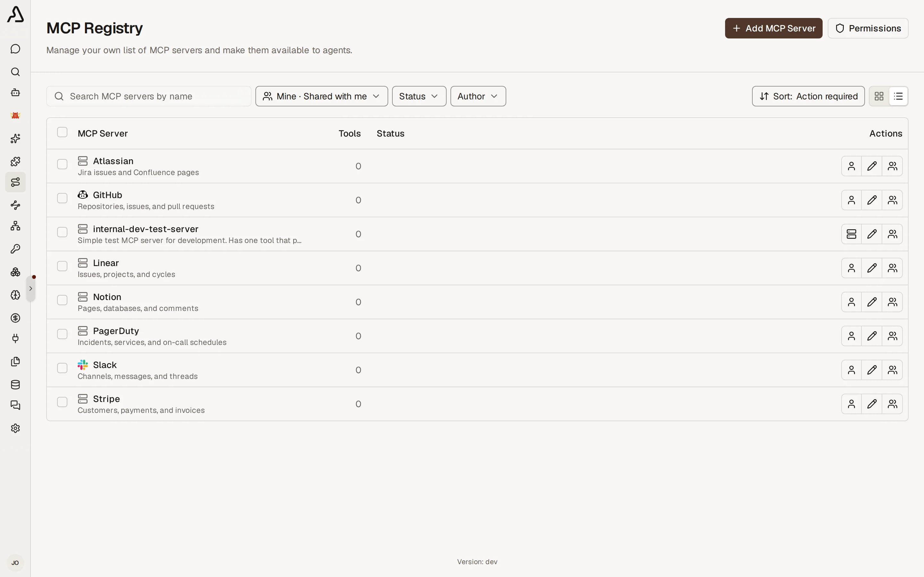
Task: Click the sidebar search magnifier icon
Action: [15, 72]
